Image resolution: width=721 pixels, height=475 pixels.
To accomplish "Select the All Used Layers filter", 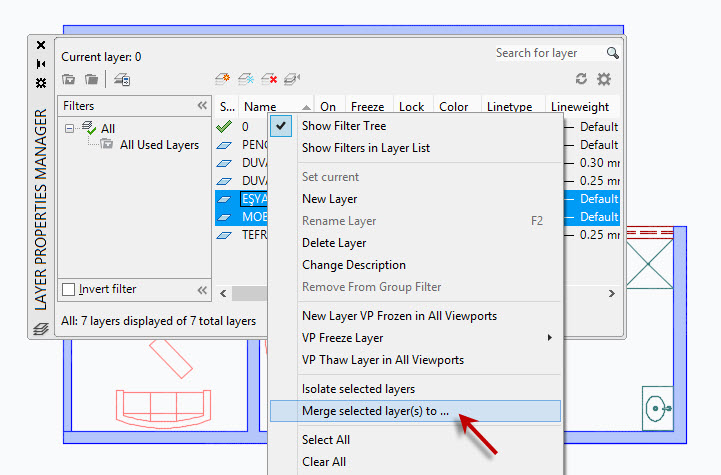I will tap(160, 145).
